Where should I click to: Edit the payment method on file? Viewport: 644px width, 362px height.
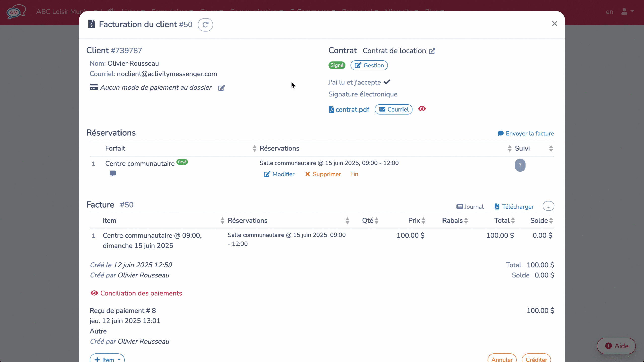tap(221, 88)
